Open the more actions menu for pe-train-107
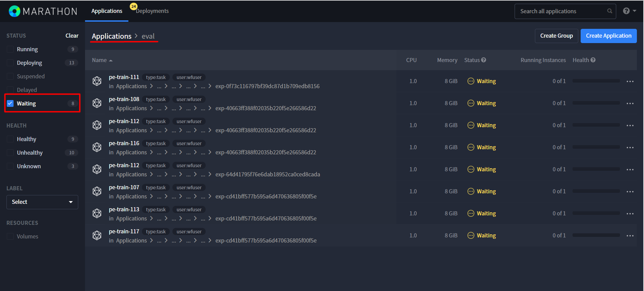 (630, 192)
